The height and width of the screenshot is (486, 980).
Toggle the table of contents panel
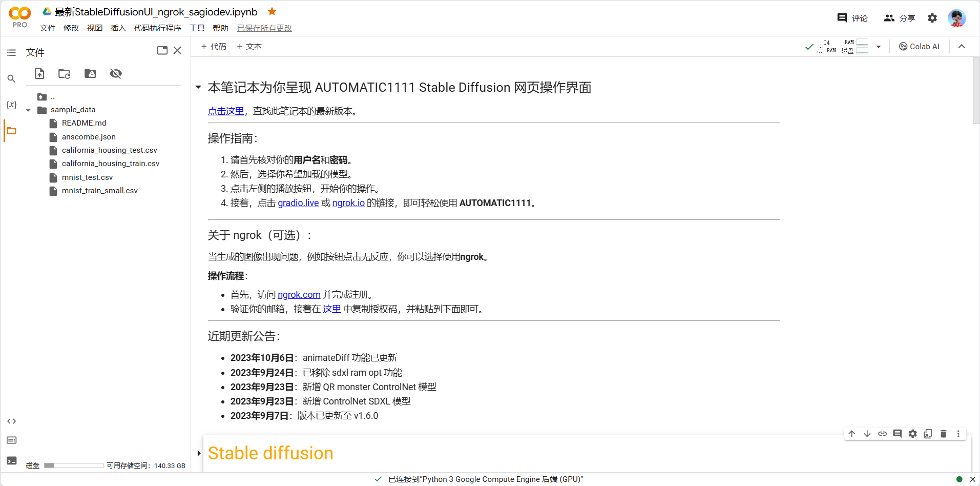[11, 52]
